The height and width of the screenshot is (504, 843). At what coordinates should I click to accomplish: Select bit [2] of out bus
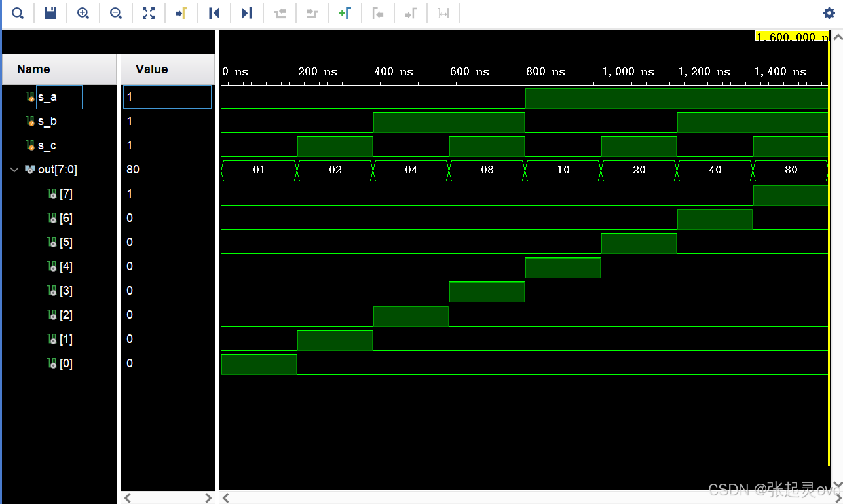click(66, 315)
